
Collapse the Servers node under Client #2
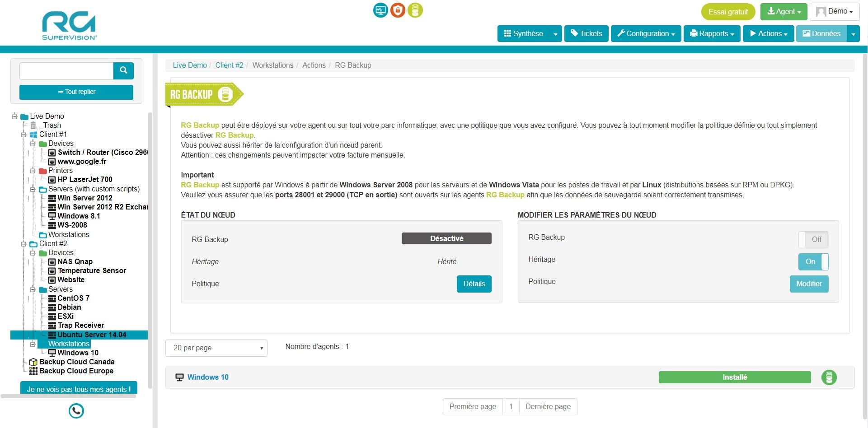[x=33, y=289]
